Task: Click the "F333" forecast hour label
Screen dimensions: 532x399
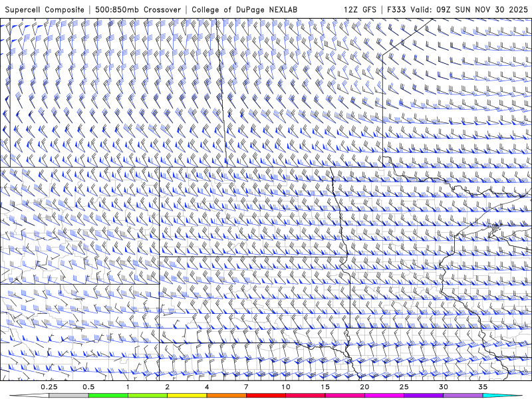Action: 396,10
